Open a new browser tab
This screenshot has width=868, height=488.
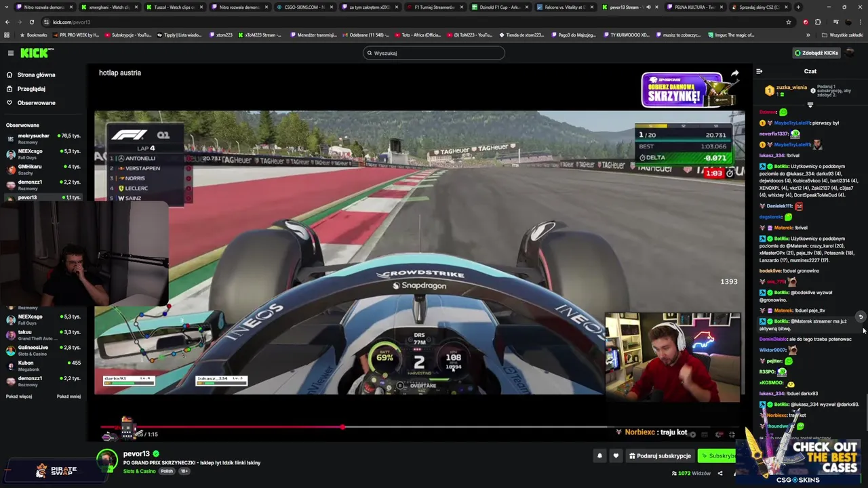click(x=798, y=7)
